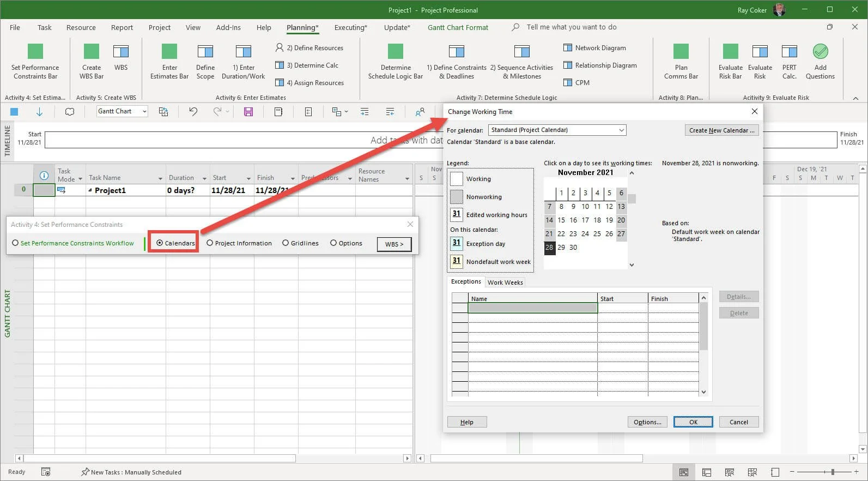Image resolution: width=868 pixels, height=481 pixels.
Task: Click the Help button in dialog
Action: 467,422
